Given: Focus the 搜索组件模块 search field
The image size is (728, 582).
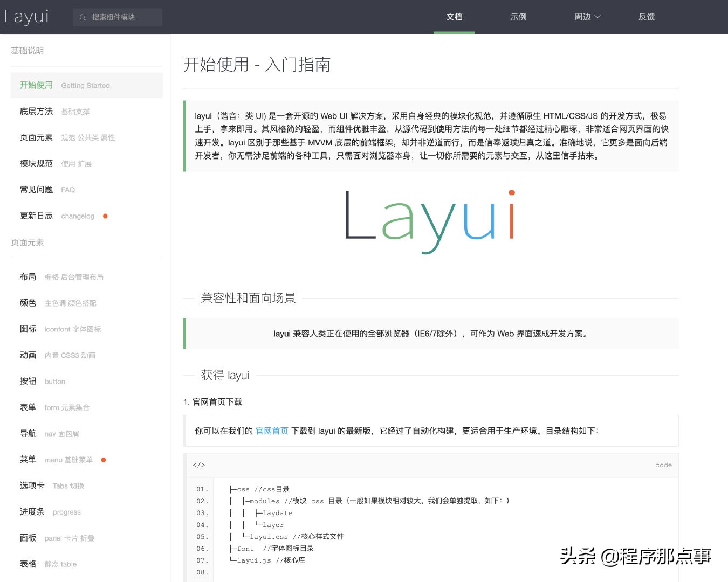Looking at the screenshot, I should [x=118, y=17].
